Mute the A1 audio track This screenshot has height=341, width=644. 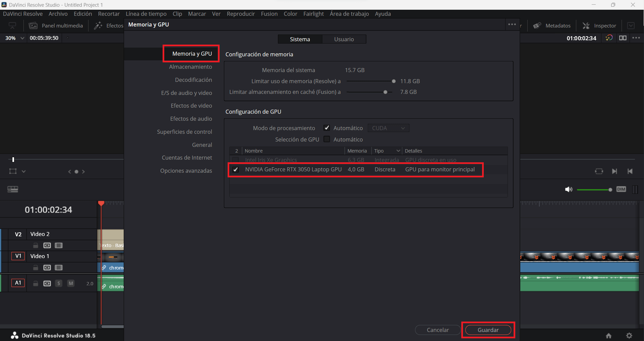(71, 283)
